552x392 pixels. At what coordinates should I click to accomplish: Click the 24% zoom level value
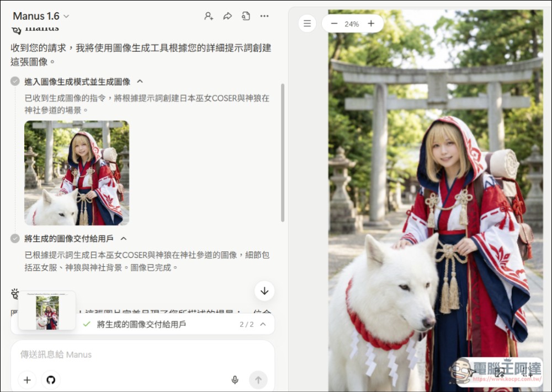pos(352,24)
